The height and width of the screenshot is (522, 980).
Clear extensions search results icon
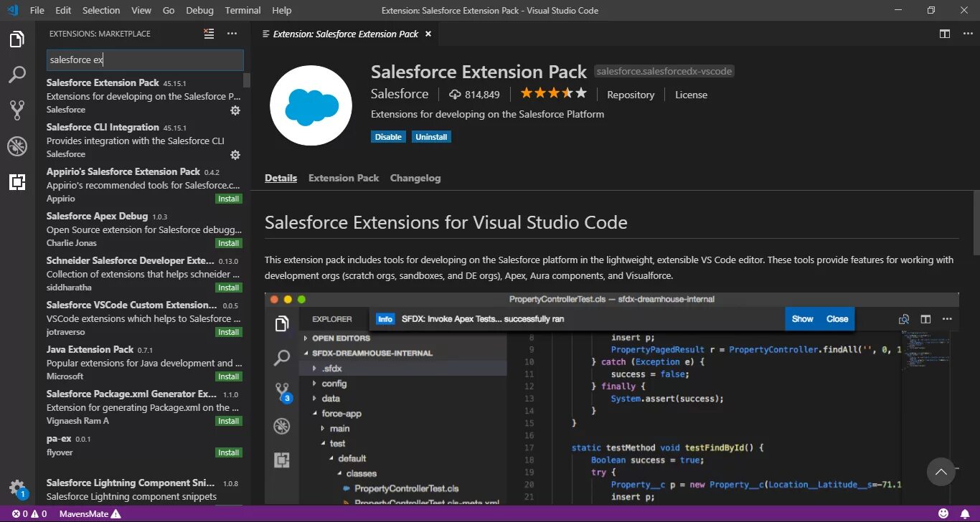click(209, 34)
